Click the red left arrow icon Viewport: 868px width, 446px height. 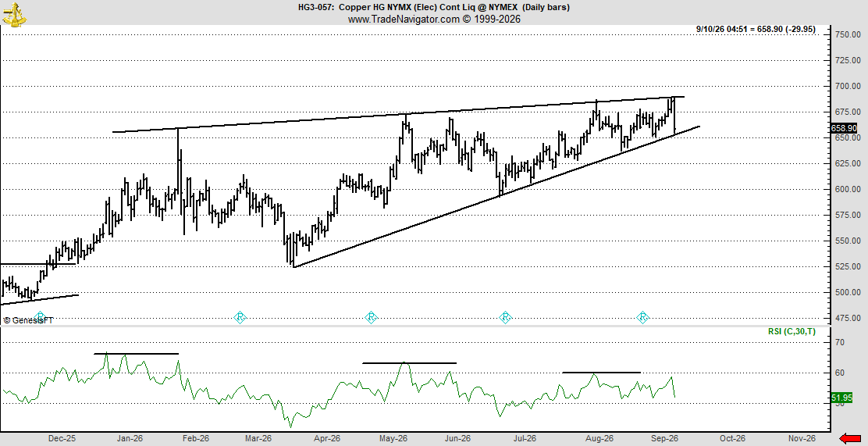point(850,439)
